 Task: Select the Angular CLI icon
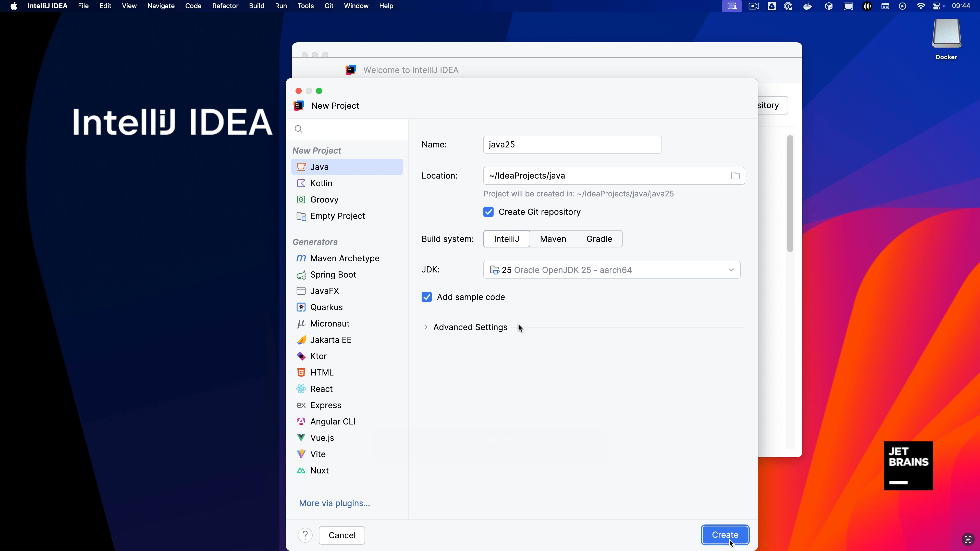(301, 421)
